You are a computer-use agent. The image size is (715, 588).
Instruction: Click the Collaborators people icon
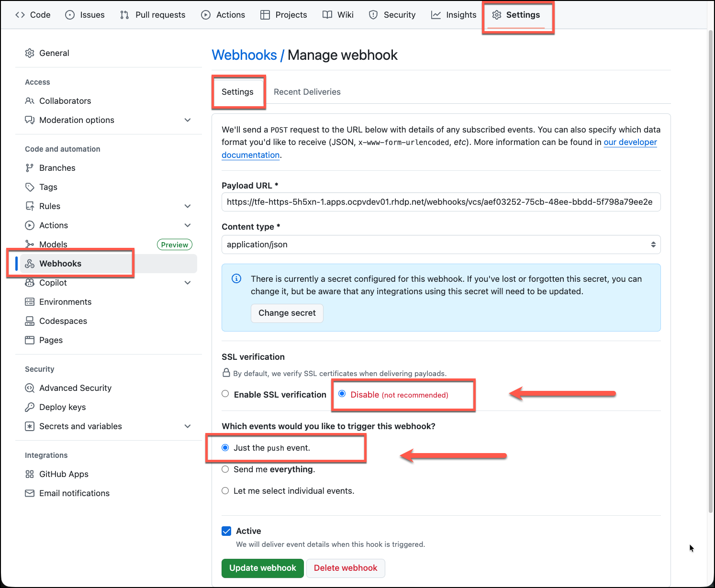pyautogui.click(x=30, y=101)
